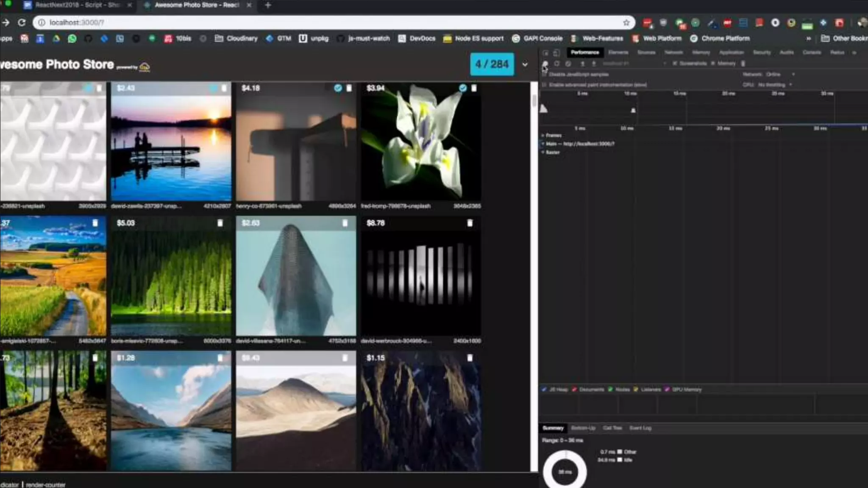This screenshot has height=488, width=868.
Task: Click trash icon on the desert hill photo
Action: click(x=345, y=358)
